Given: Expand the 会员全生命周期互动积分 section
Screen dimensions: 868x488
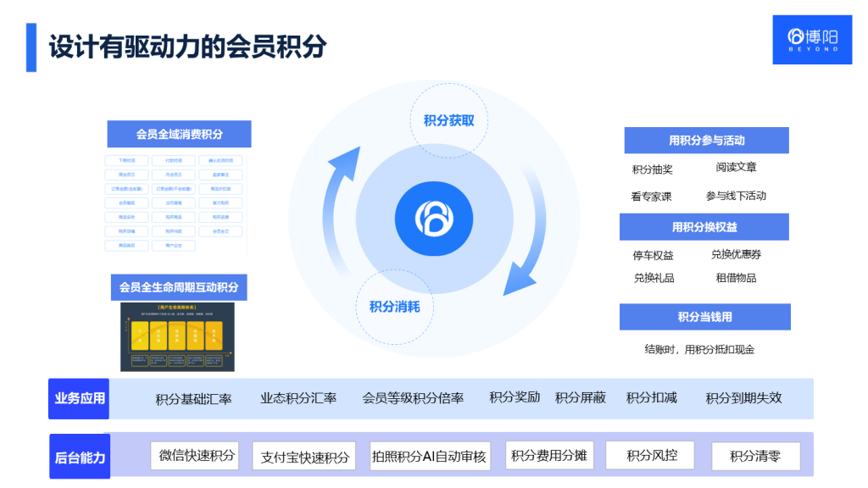Looking at the screenshot, I should [x=181, y=288].
